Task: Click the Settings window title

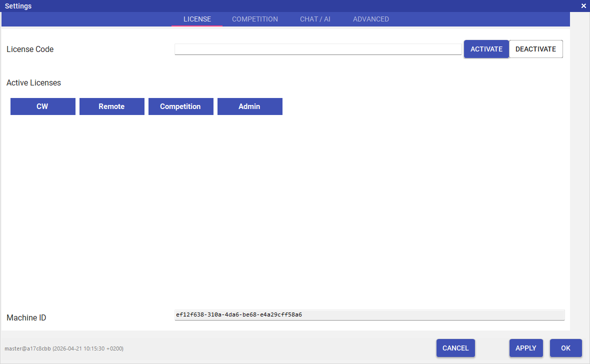Action: tap(18, 6)
